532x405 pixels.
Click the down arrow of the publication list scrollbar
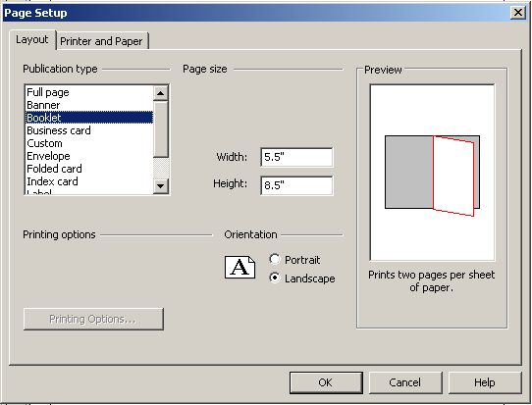pyautogui.click(x=161, y=185)
